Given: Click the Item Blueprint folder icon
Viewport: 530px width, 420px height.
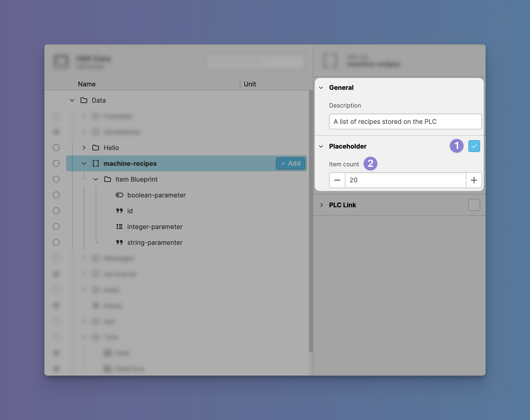Looking at the screenshot, I should pos(108,179).
